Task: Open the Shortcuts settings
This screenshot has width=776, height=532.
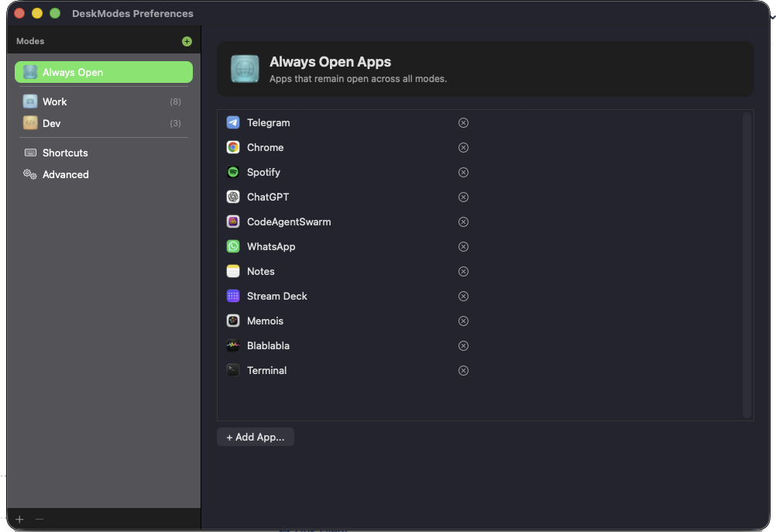Action: tap(104, 153)
